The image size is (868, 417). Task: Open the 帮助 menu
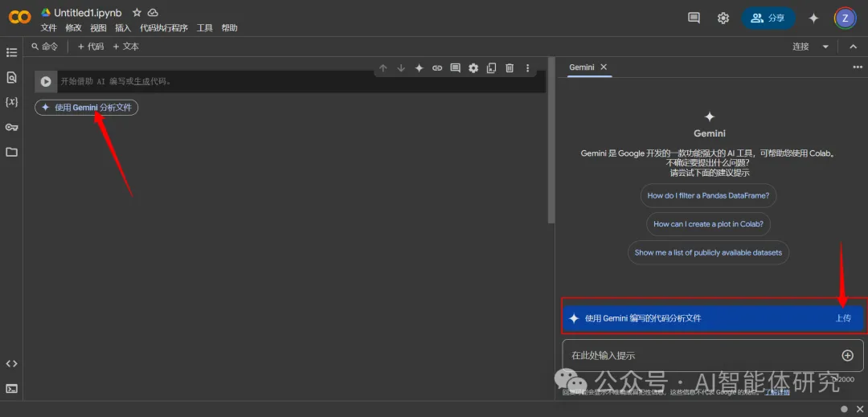click(x=230, y=27)
